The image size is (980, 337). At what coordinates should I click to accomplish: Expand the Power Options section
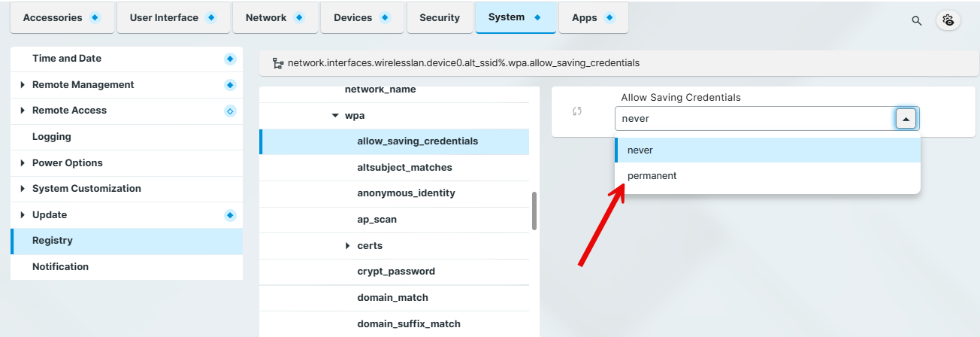[23, 163]
